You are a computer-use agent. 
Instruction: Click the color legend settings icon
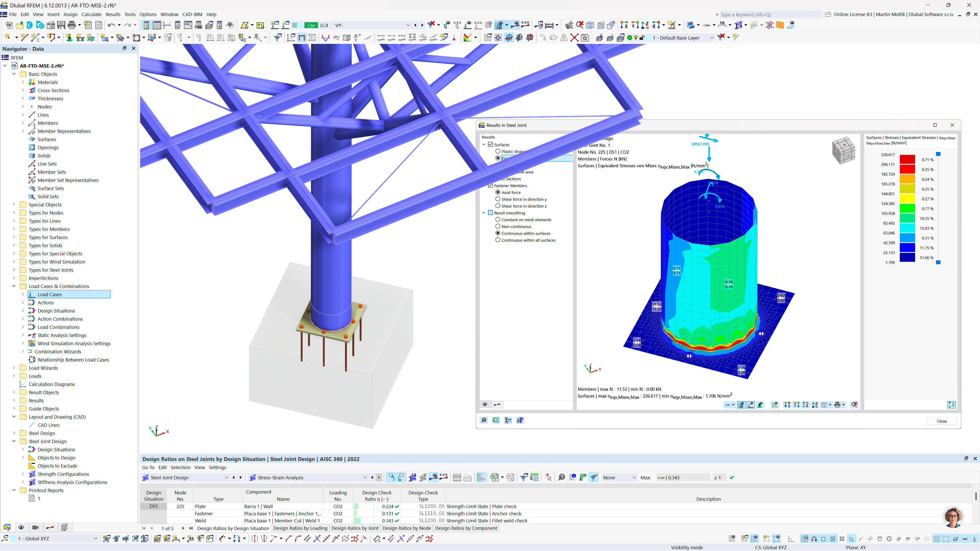point(951,405)
